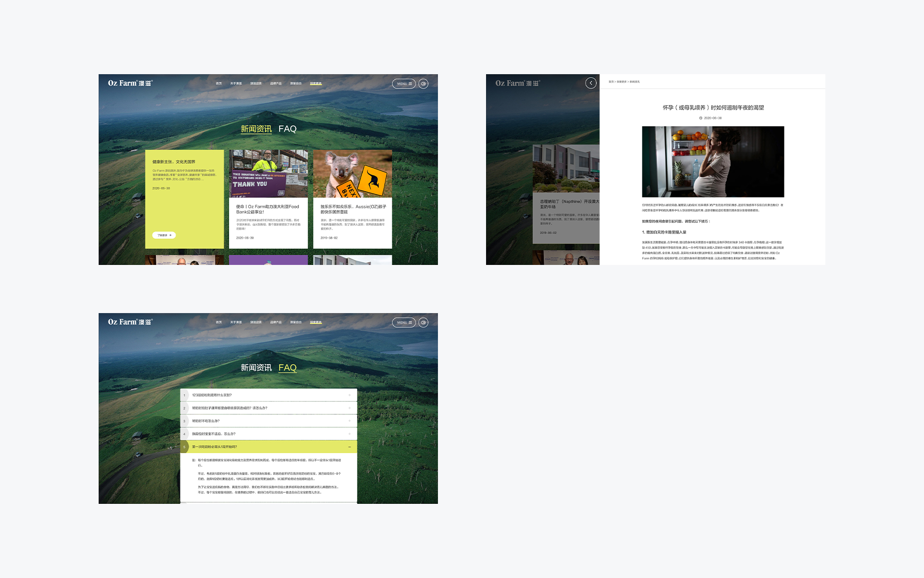This screenshot has height=578, width=924.
Task: Expand FAQ question 3 plus sign
Action: pyautogui.click(x=349, y=421)
